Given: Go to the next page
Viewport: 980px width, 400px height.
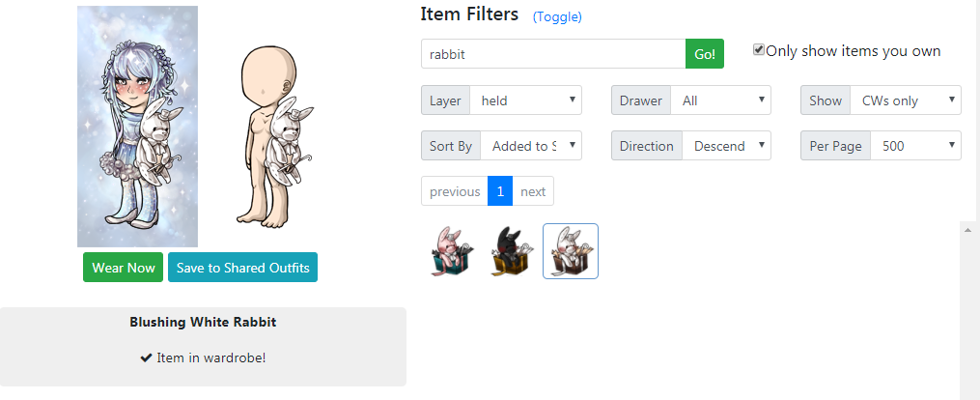Looking at the screenshot, I should (533, 191).
